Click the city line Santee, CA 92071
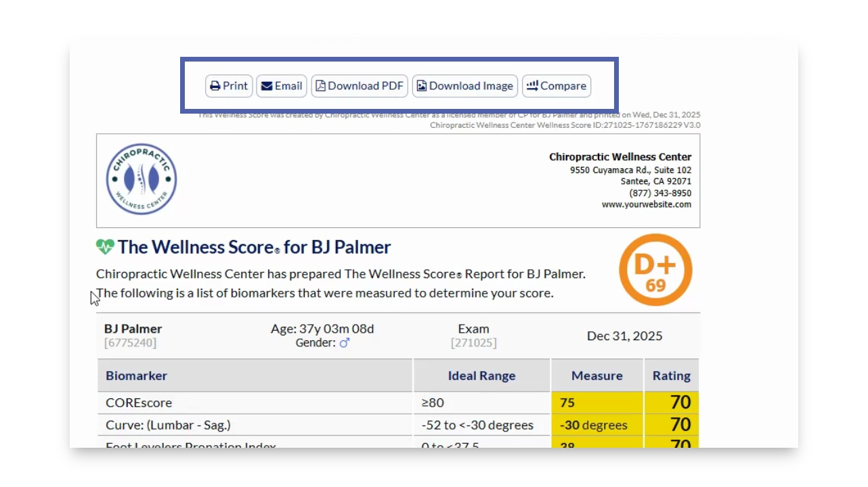 656,181
